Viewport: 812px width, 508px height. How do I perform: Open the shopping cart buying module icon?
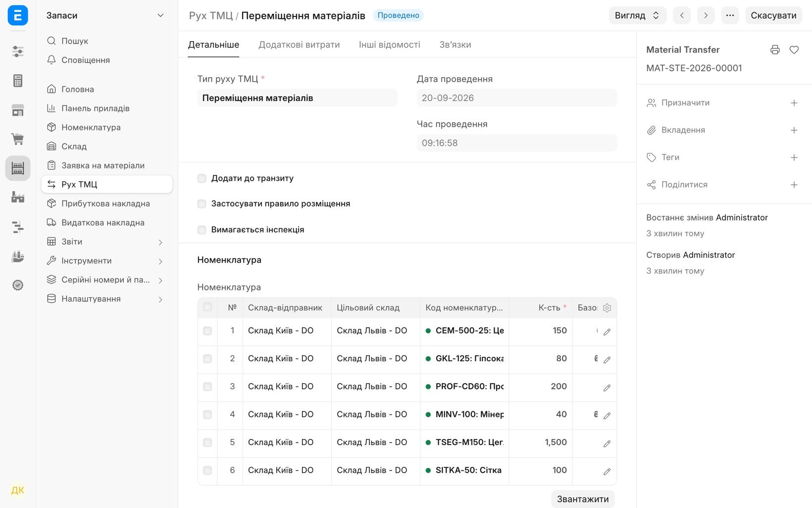tap(18, 139)
